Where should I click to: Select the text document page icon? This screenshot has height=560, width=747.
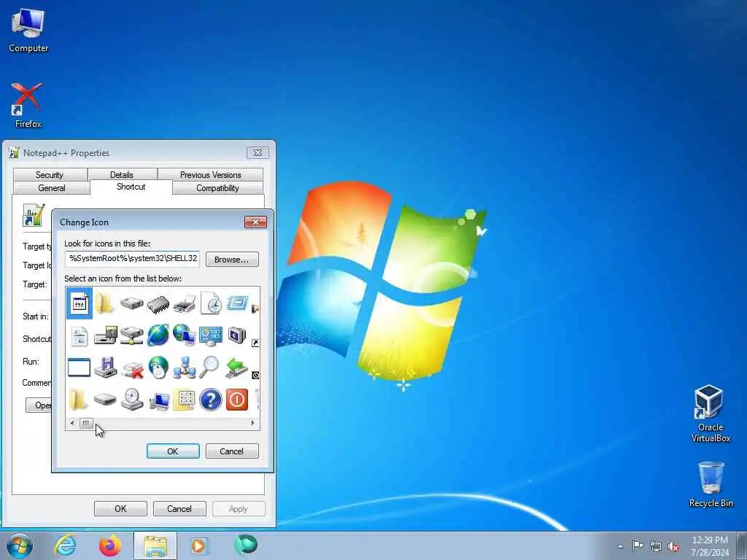click(79, 336)
